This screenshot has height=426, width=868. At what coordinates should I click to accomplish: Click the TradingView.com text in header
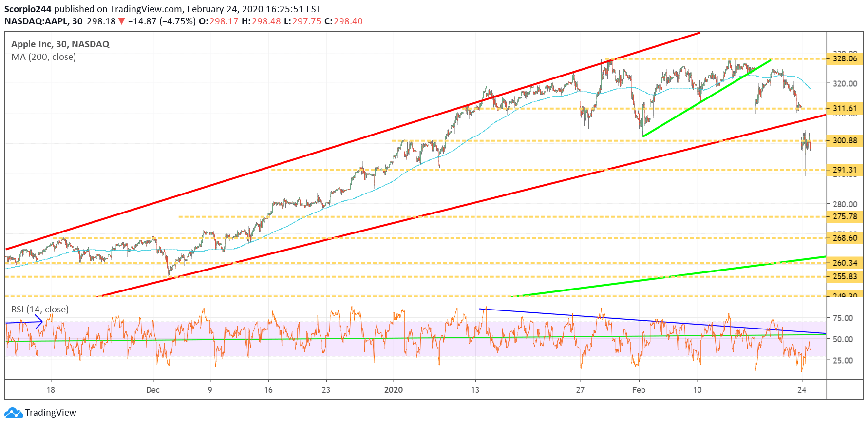(x=146, y=9)
